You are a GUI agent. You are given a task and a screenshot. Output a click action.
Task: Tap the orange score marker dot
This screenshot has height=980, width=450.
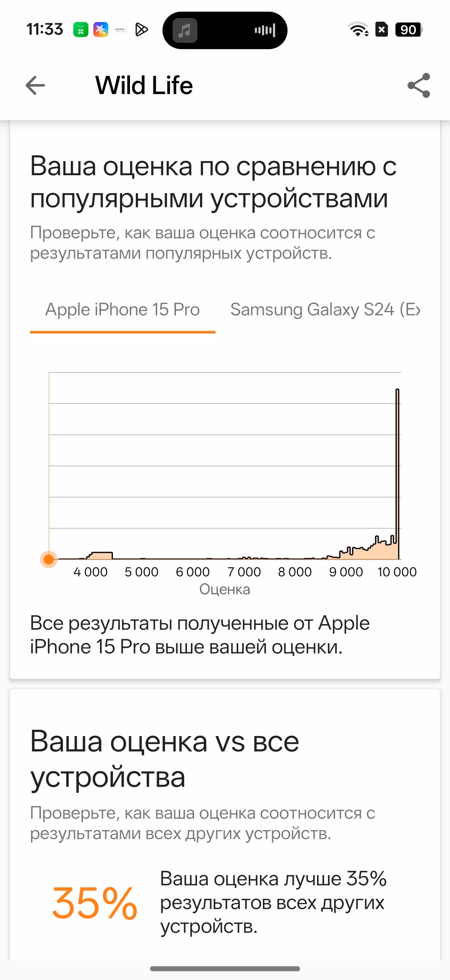pyautogui.click(x=49, y=560)
